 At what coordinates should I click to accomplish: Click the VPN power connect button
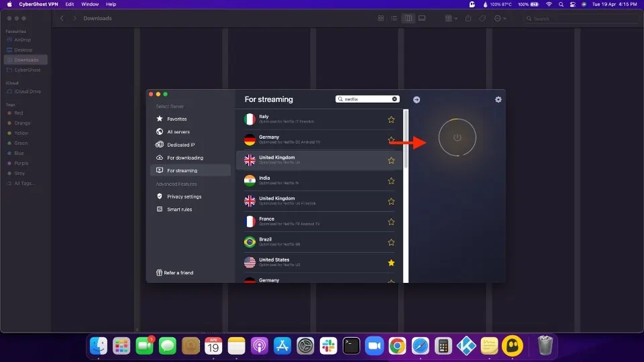(x=457, y=137)
